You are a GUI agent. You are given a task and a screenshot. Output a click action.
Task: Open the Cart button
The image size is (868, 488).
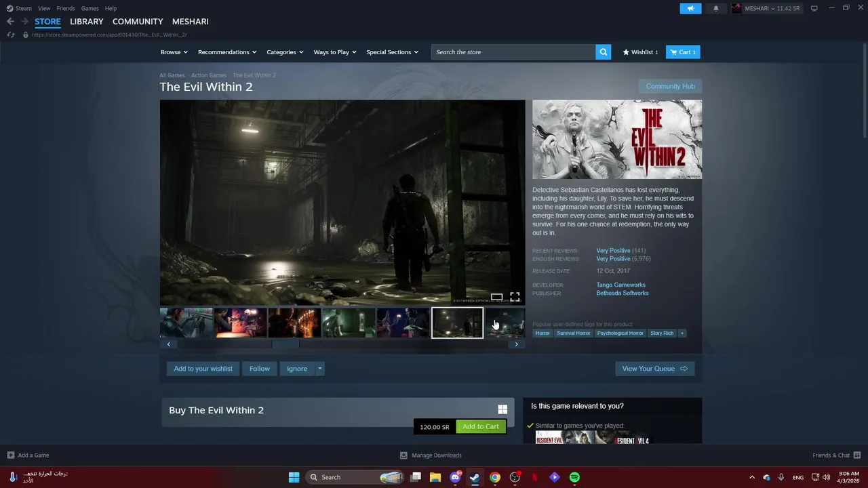[683, 52]
